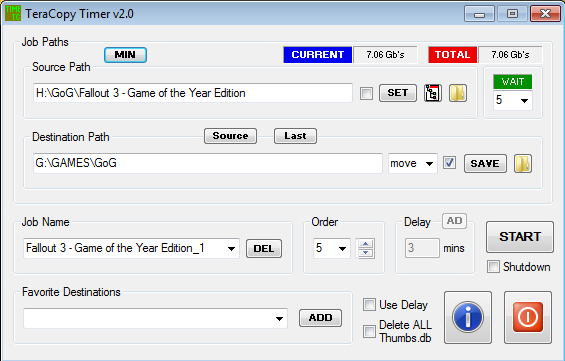Click the Order down spinner arrow
The width and height of the screenshot is (565, 361).
pos(366,253)
